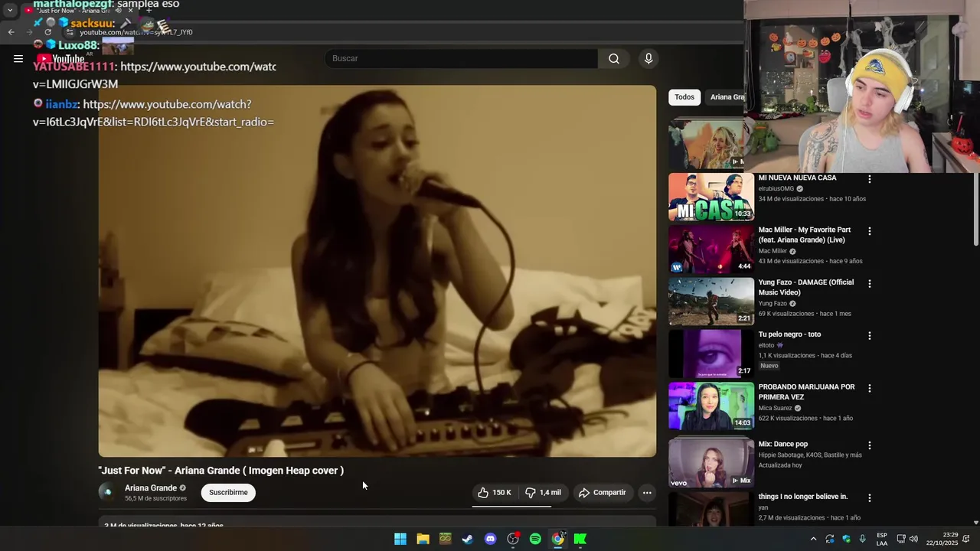Screen dimensions: 980x551
Task: Open "things I no longer believe in." video
Action: (x=803, y=497)
